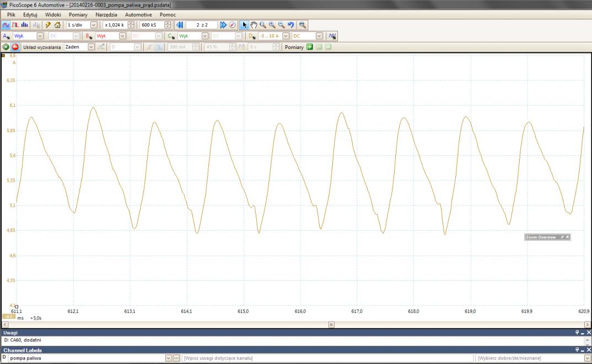592x364 pixels.
Task: Expand the Żaden trigger mode dropdown
Action: [92, 47]
